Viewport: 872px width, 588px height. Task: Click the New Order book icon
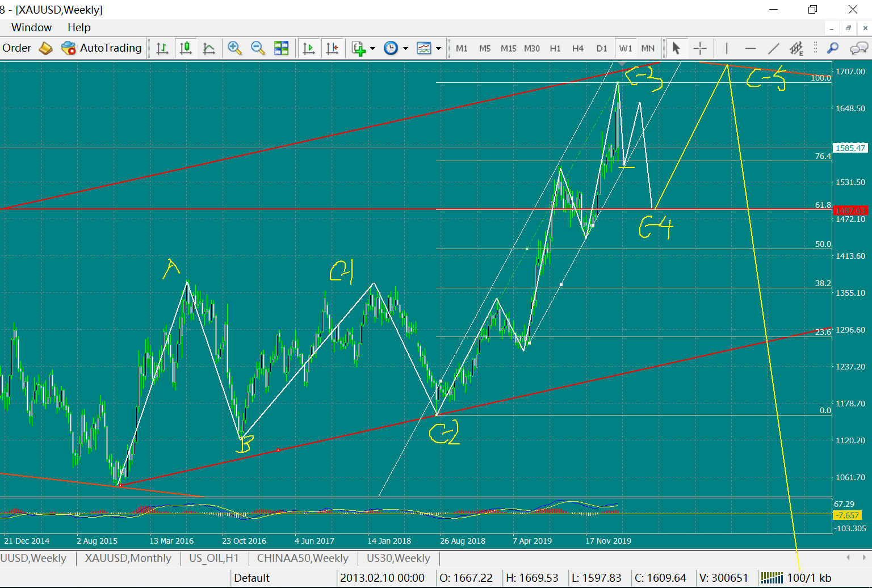click(x=45, y=48)
